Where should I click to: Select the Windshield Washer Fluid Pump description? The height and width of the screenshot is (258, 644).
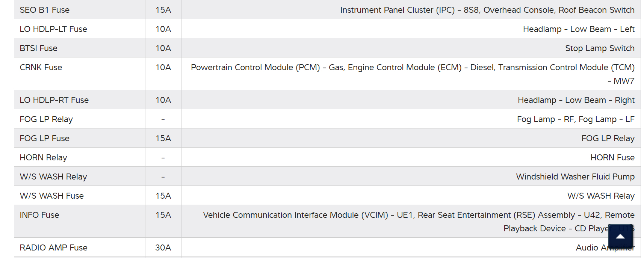tap(575, 177)
